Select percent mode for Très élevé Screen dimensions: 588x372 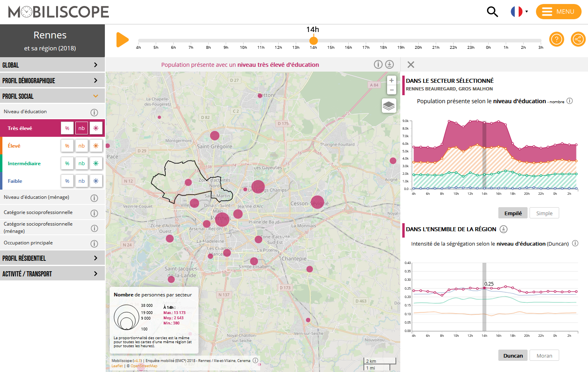67,128
